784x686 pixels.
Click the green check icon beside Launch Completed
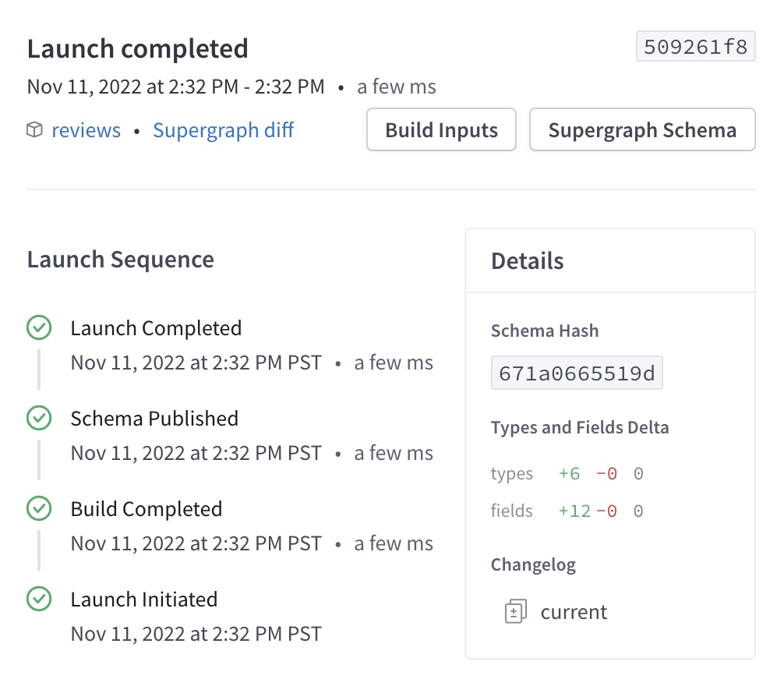[x=39, y=328]
